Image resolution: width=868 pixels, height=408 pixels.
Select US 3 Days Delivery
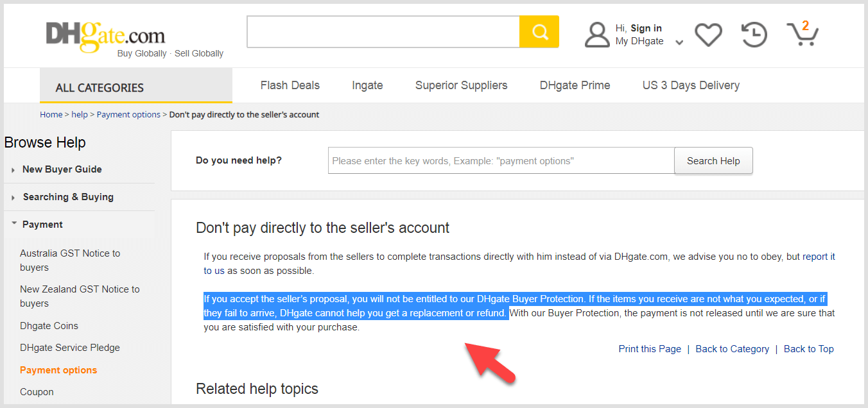(691, 85)
